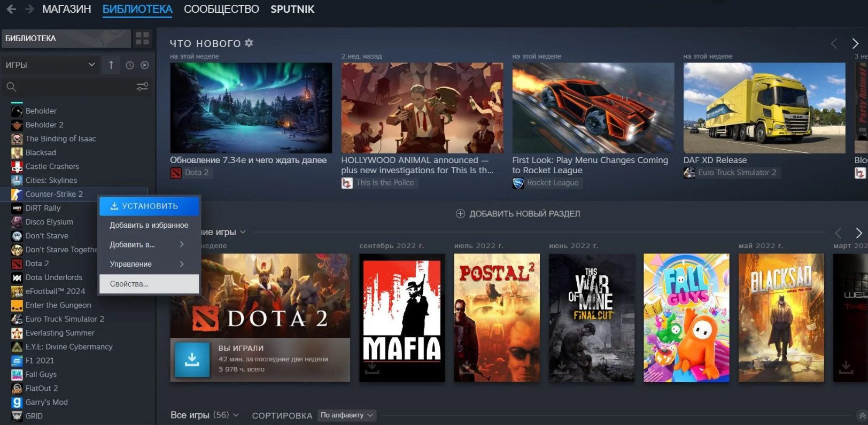Viewport: 868px width, 425px height.
Task: Select Disco Elysium in game list
Action: (x=49, y=222)
